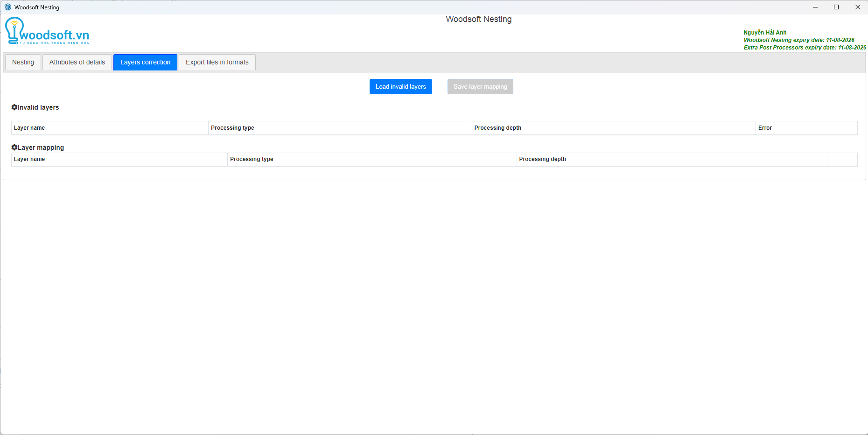Screen dimensions: 868x435
Task: Click the gear icon beside Invalid layers
Action: 14,107
